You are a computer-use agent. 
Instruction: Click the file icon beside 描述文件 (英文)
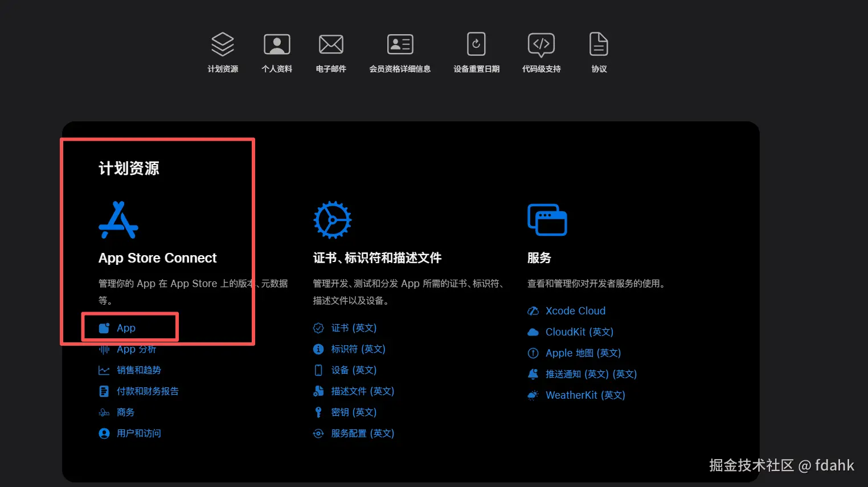tap(318, 391)
